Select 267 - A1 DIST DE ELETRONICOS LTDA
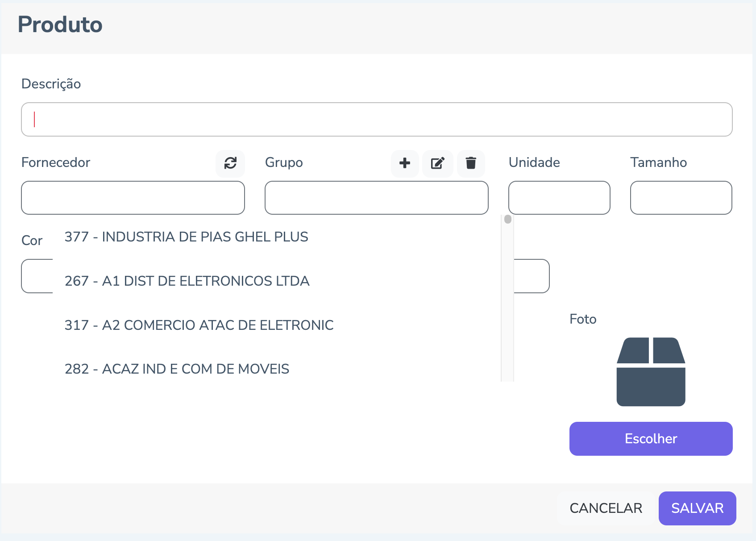The height and width of the screenshot is (541, 756). [x=187, y=281]
